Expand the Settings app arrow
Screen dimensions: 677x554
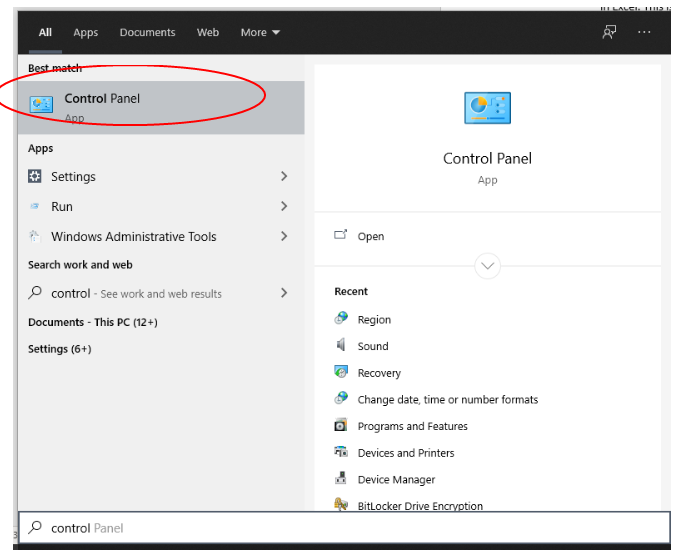[284, 177]
